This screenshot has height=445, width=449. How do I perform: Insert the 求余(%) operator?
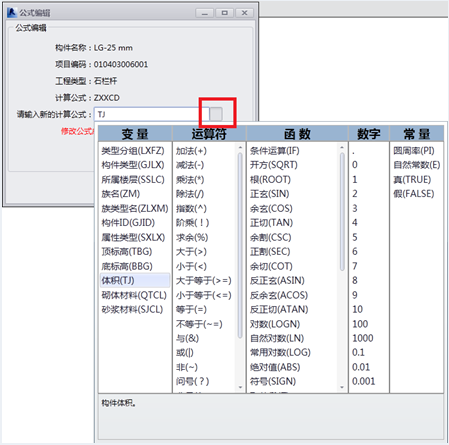(192, 237)
